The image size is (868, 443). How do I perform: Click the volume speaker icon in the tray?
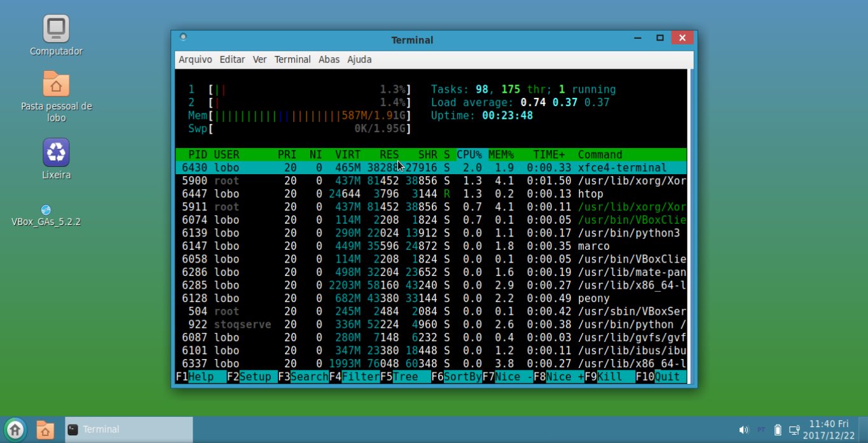click(x=744, y=429)
